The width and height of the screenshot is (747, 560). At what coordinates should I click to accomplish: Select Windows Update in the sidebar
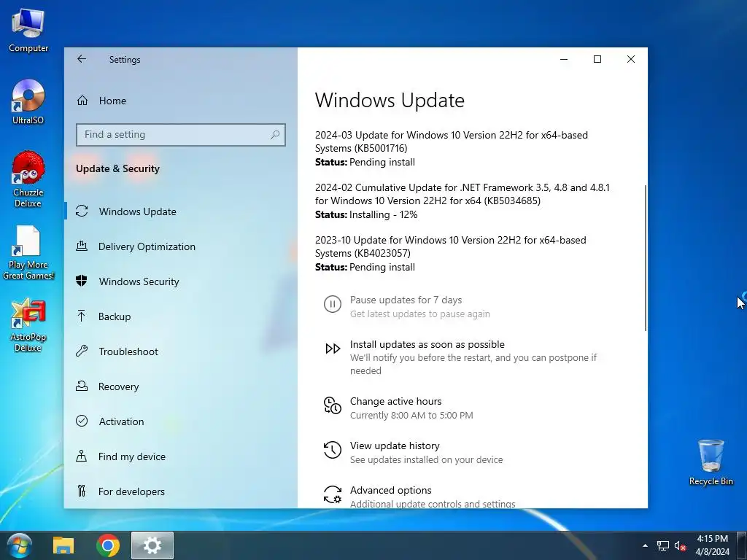click(x=181, y=211)
